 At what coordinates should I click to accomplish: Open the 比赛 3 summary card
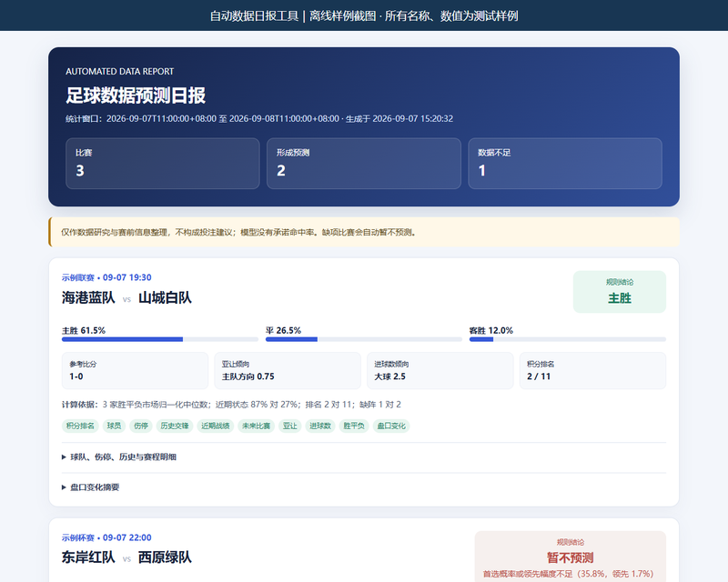tap(163, 164)
